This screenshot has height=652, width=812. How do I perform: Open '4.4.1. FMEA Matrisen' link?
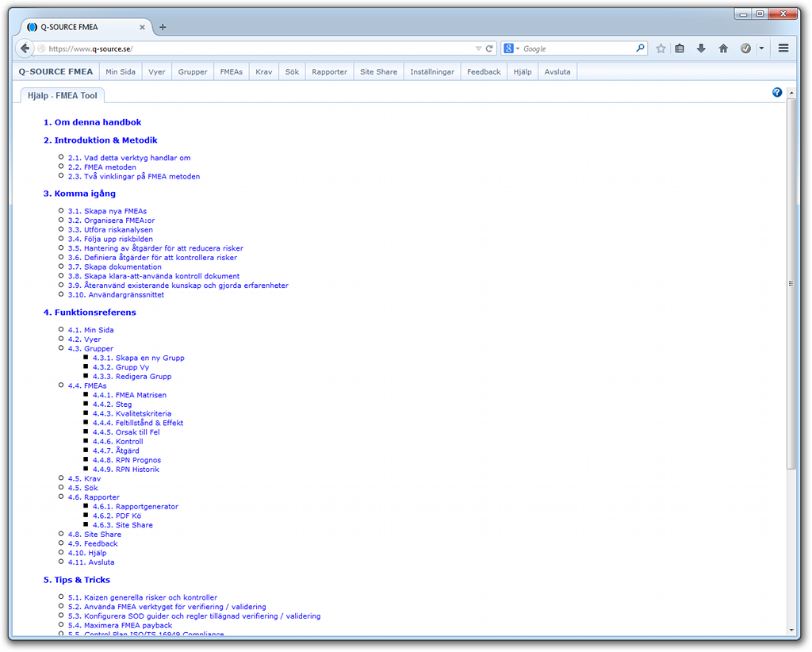click(x=129, y=395)
